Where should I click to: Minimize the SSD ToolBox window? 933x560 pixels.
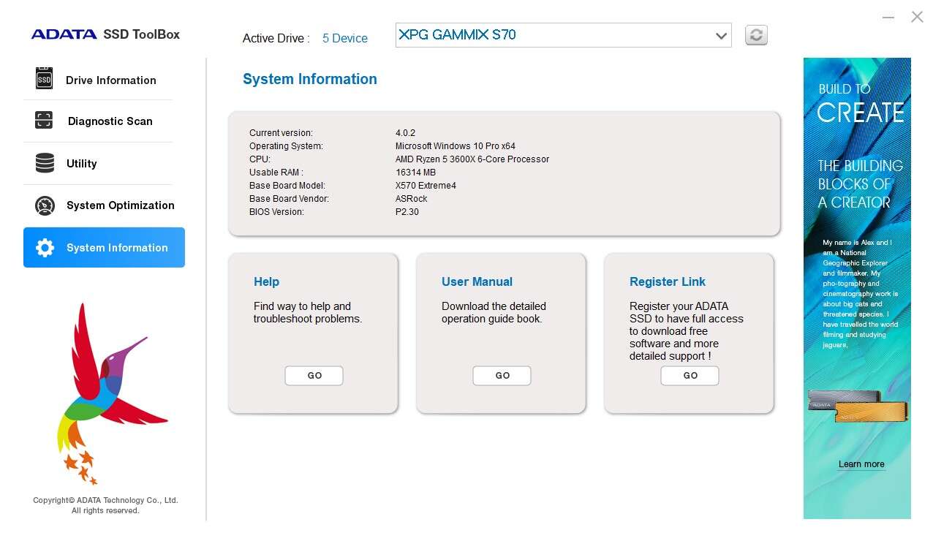(x=888, y=17)
